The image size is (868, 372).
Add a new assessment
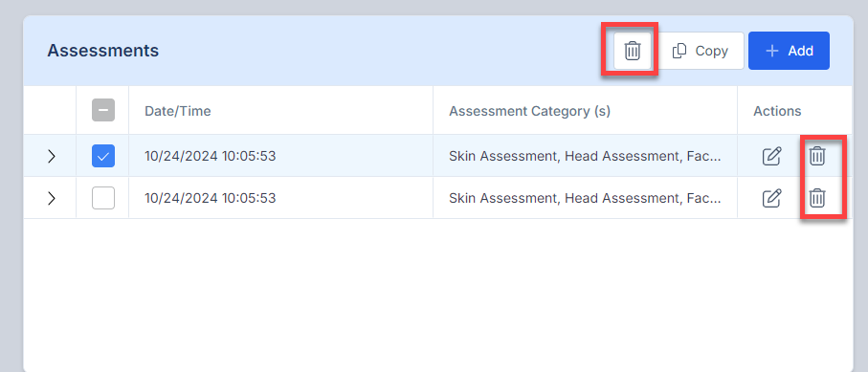click(x=789, y=51)
